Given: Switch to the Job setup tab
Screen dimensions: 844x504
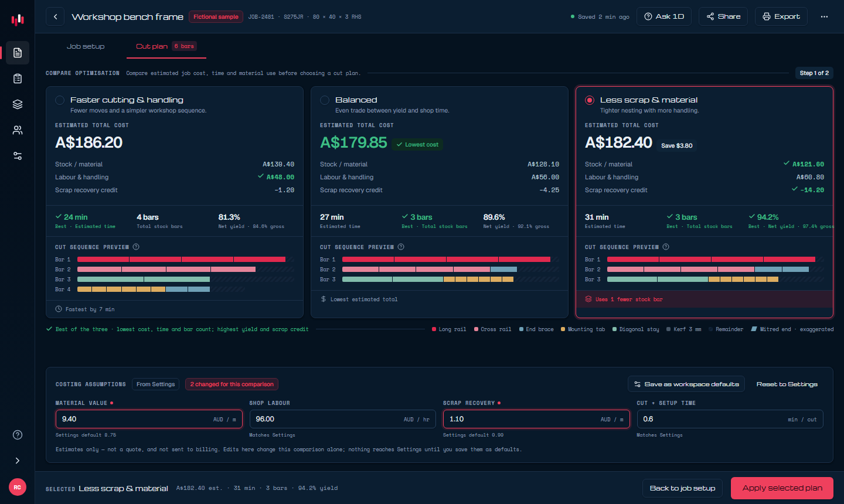Looking at the screenshot, I should pyautogui.click(x=86, y=46).
